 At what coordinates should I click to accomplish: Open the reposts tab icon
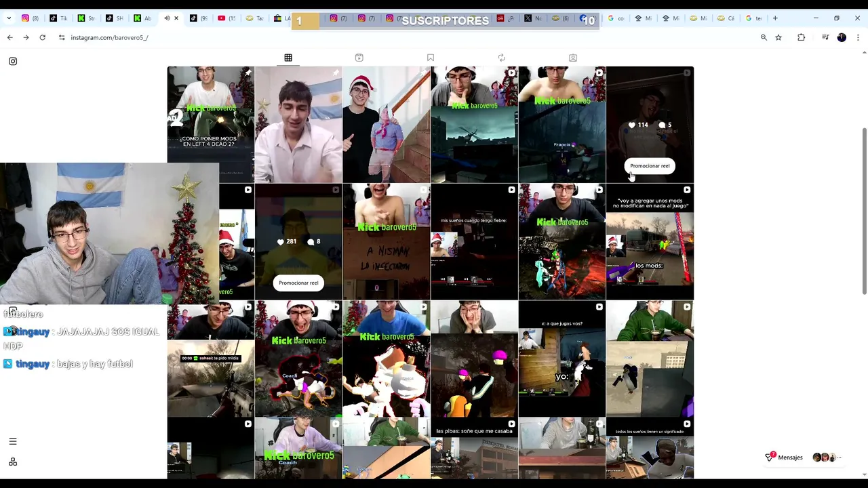(x=502, y=58)
